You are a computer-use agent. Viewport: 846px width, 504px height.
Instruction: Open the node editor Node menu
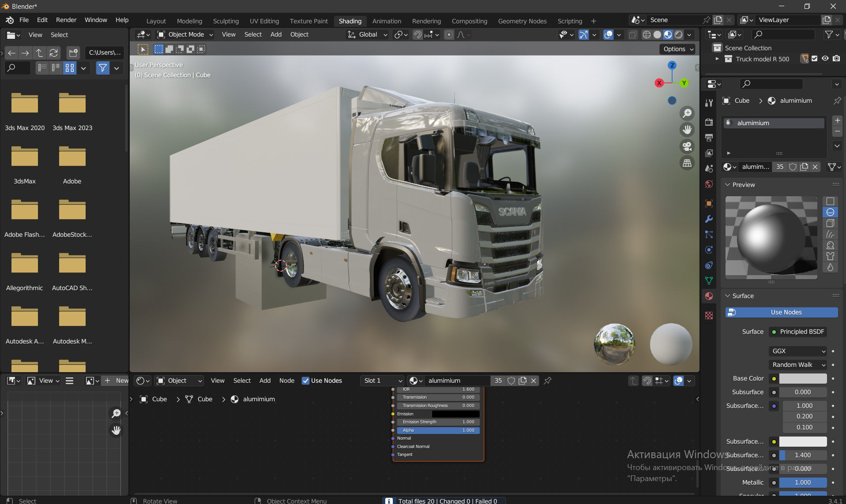287,381
